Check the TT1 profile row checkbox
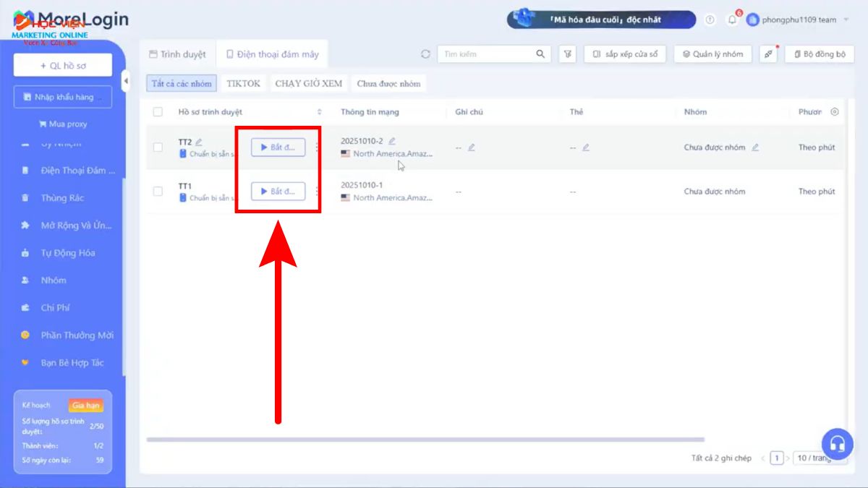Image resolution: width=868 pixels, height=488 pixels. point(158,192)
